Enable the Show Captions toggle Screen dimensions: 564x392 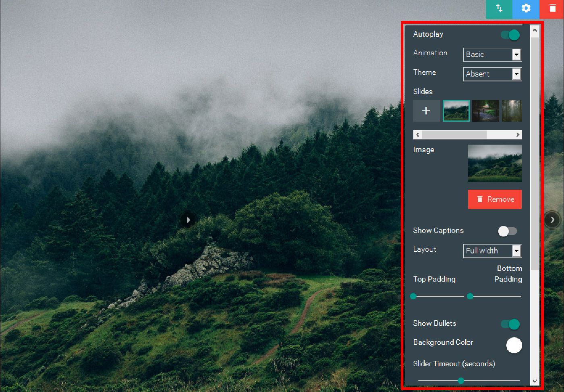pos(507,231)
